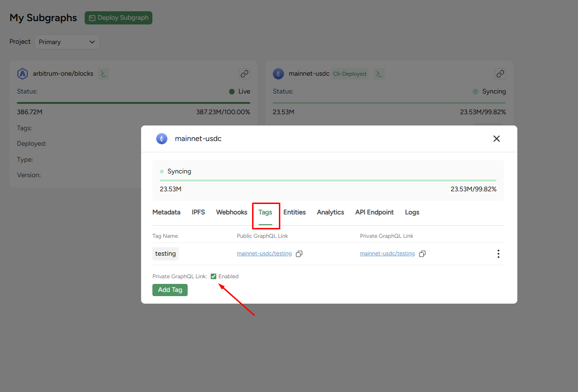Viewport: 578px width, 392px height.
Task: Click the Public GraphQL Link column header
Action: [262, 236]
